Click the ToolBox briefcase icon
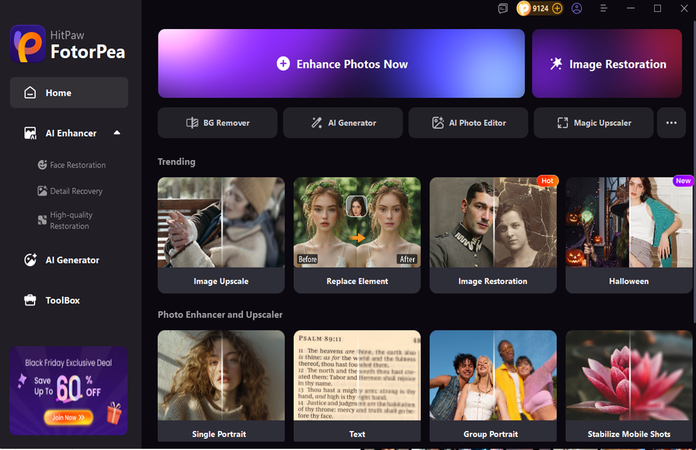 (30, 300)
